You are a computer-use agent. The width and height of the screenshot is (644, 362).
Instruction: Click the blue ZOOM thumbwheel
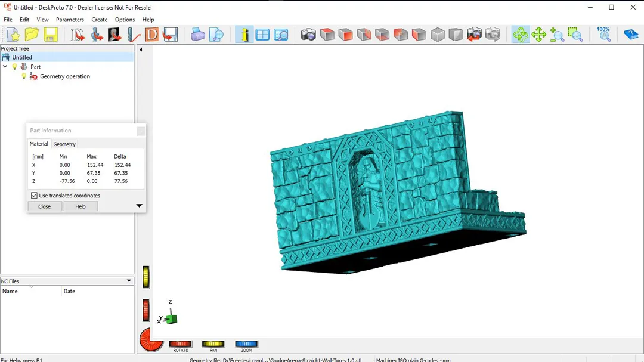click(x=246, y=344)
